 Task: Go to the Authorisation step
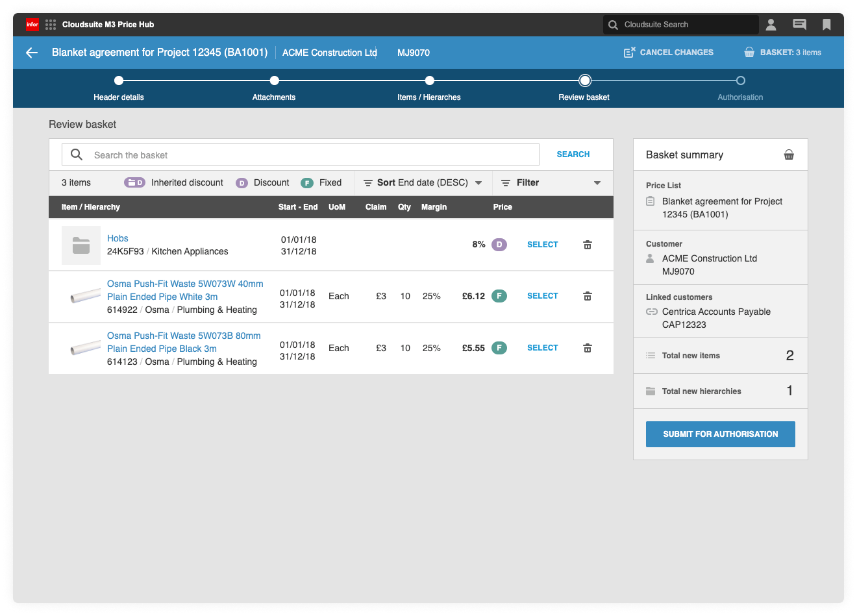740,89
